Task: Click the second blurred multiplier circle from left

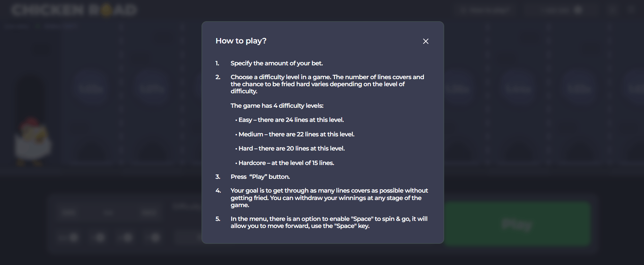Action: 152,89
